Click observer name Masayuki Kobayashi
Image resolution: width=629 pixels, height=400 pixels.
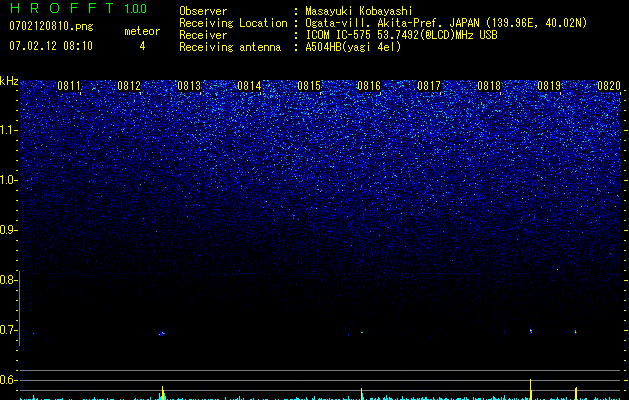[x=358, y=11]
